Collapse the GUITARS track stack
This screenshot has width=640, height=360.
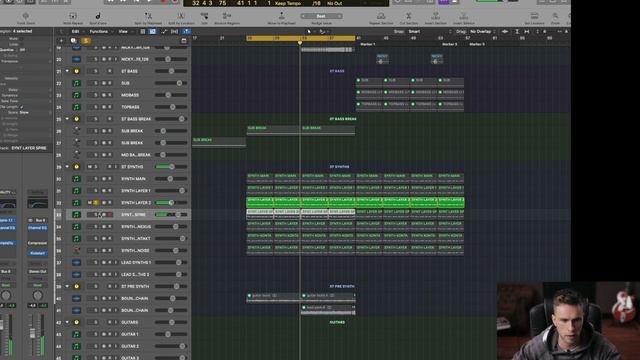click(x=67, y=322)
